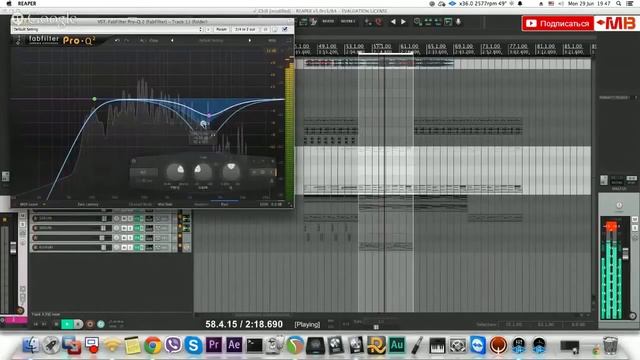Image resolution: width=640 pixels, height=360 pixels.
Task: Click the 58.4.15 / 2:18.690 time display
Action: coord(244,324)
